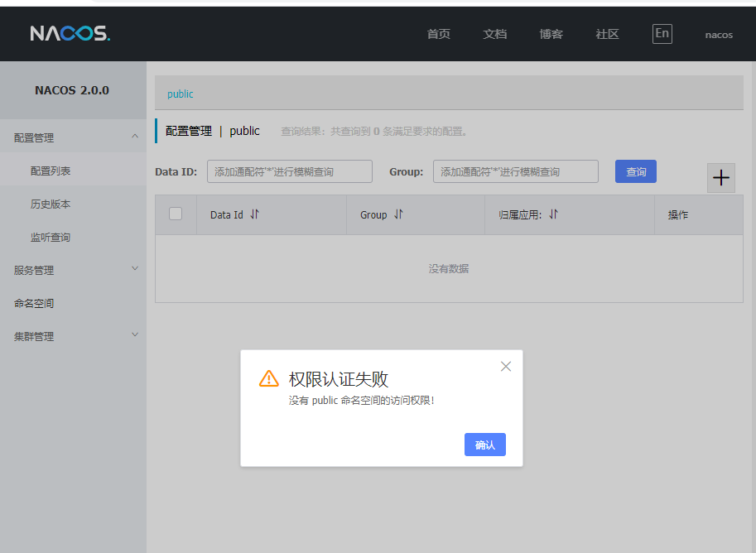The width and height of the screenshot is (756, 553).
Task: Click the warning triangle icon in the dialog
Action: pos(269,378)
